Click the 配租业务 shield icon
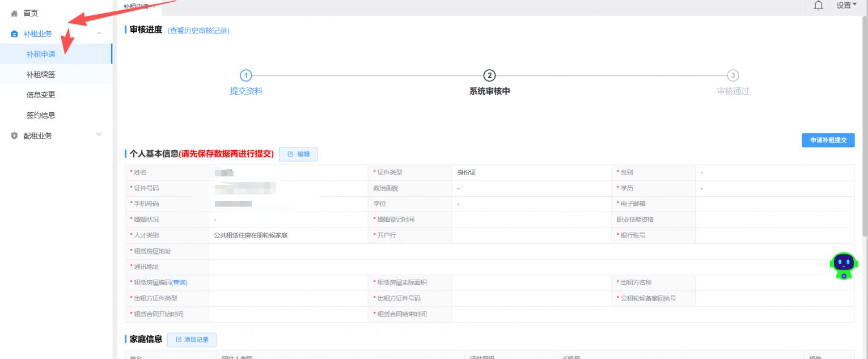 click(x=14, y=136)
